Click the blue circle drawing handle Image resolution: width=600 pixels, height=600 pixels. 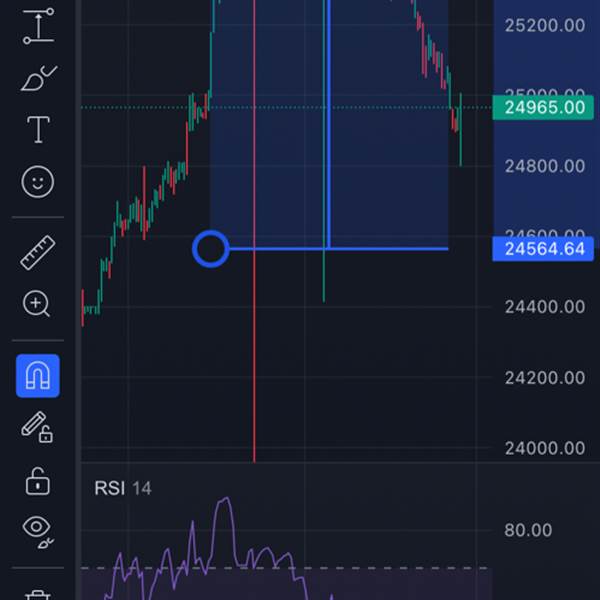point(210,249)
